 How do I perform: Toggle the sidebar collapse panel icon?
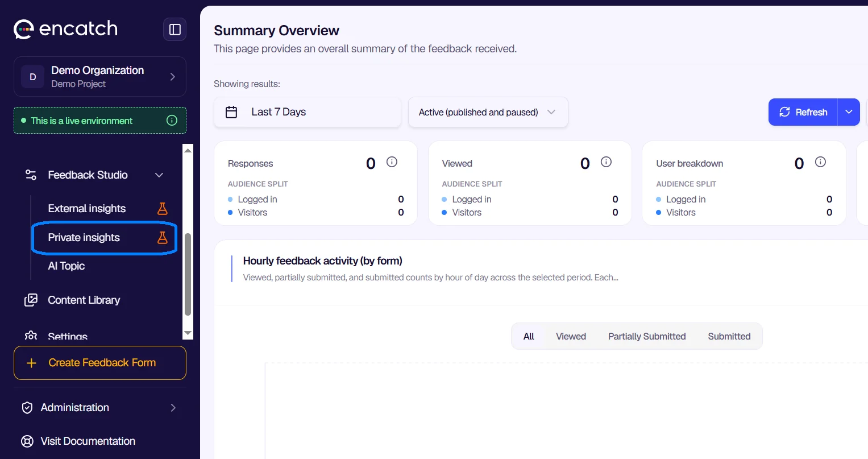(x=175, y=30)
